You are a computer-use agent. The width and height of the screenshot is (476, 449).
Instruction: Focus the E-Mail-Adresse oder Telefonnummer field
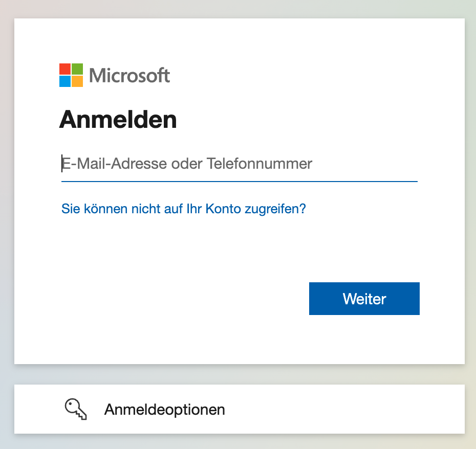240,164
